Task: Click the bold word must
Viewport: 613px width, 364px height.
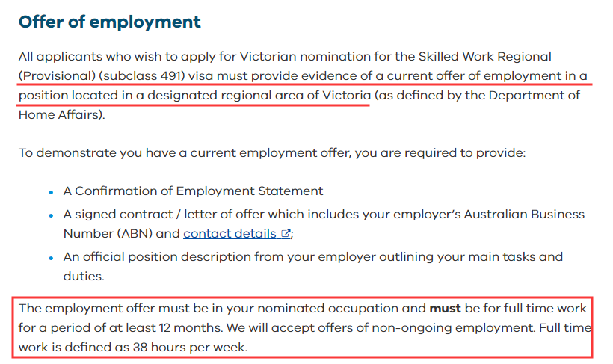Action: click(x=446, y=308)
